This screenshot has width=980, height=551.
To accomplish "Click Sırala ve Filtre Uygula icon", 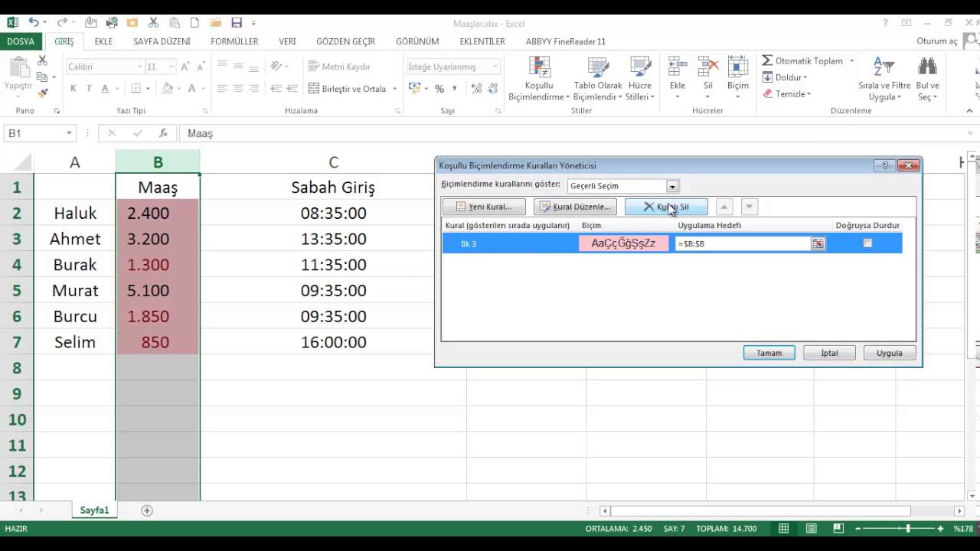I will (884, 67).
